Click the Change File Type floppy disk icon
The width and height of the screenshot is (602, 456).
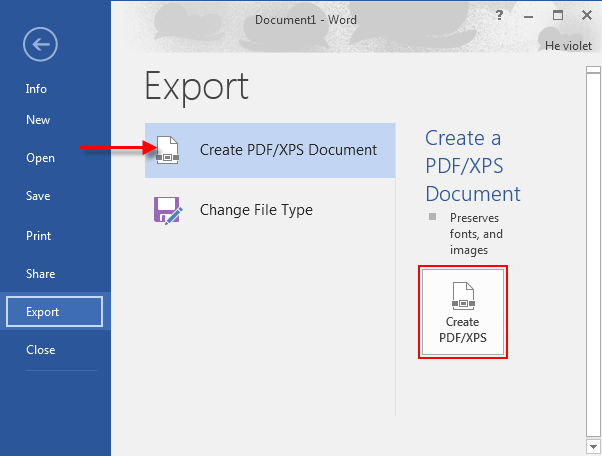[168, 210]
